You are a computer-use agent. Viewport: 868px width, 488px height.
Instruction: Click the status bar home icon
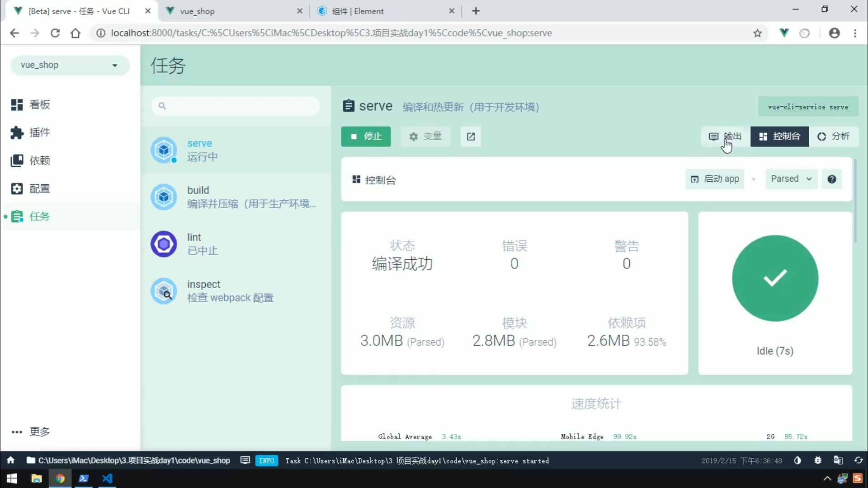point(10,460)
